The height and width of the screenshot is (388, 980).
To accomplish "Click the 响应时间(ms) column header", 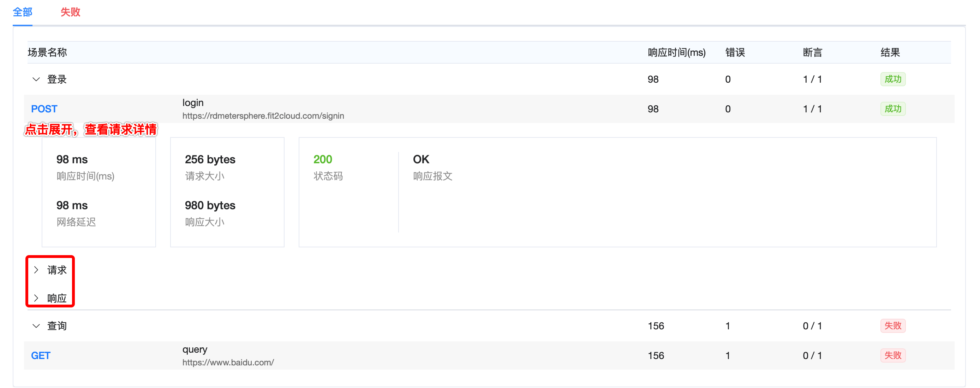I will point(676,52).
